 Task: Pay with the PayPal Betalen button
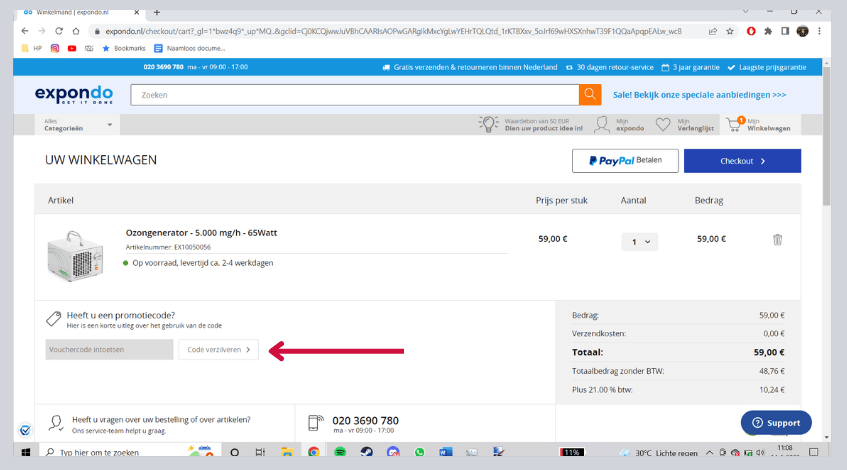[625, 161]
